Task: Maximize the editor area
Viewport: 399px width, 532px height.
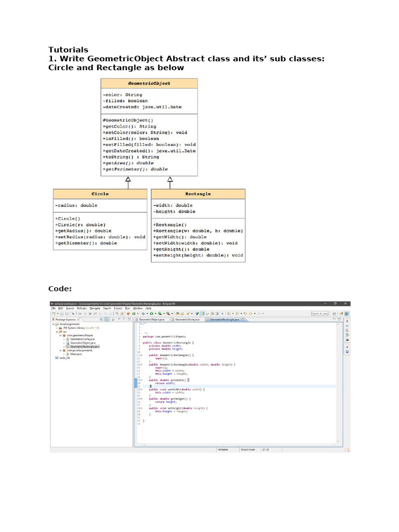Action: point(339,319)
